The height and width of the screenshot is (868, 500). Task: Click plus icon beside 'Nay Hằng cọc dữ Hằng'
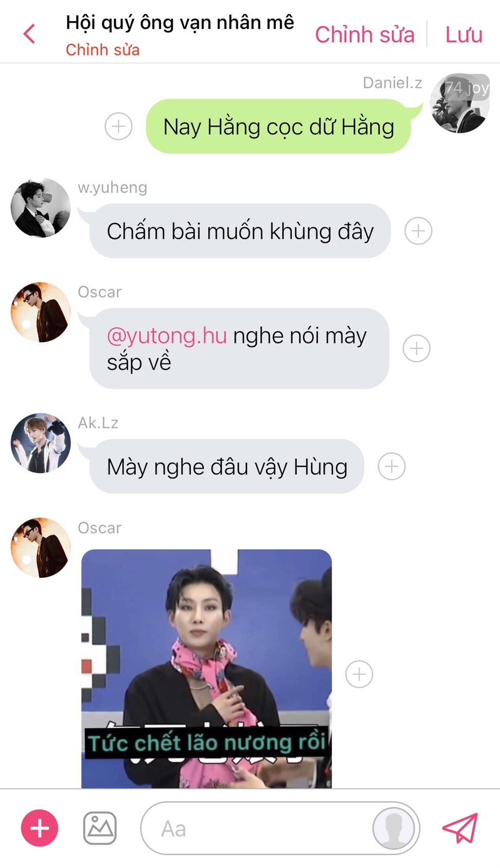118,126
